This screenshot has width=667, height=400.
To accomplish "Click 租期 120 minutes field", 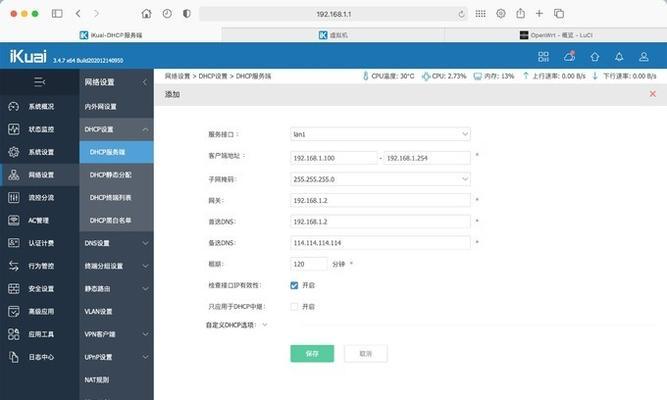I will [x=309, y=264].
